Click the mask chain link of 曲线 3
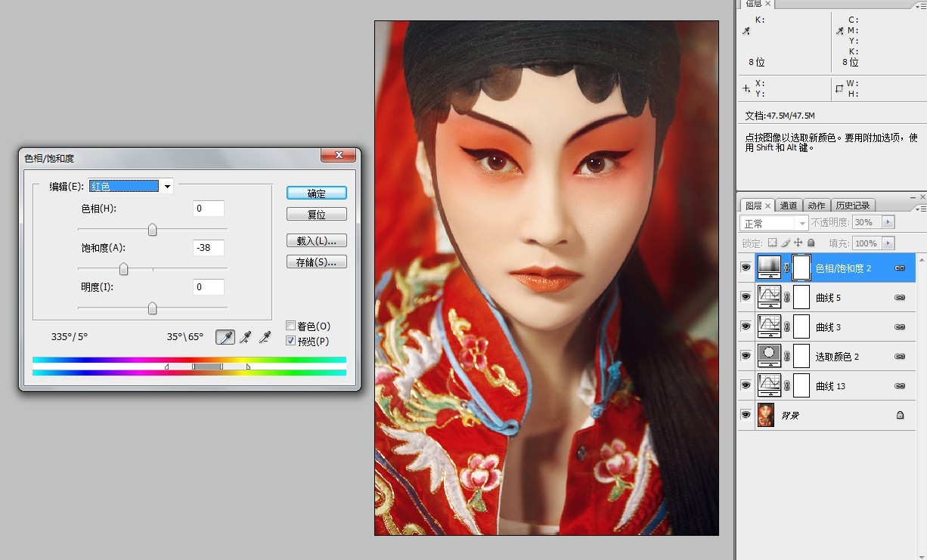Image resolution: width=927 pixels, height=560 pixels. [x=787, y=327]
